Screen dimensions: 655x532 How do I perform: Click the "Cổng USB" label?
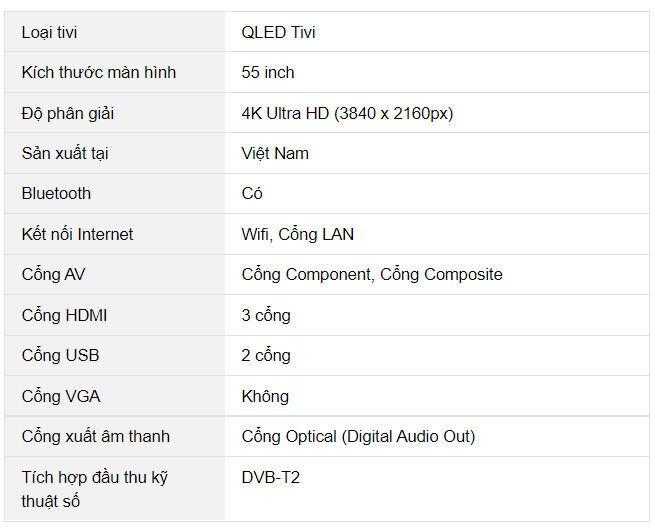coord(60,355)
